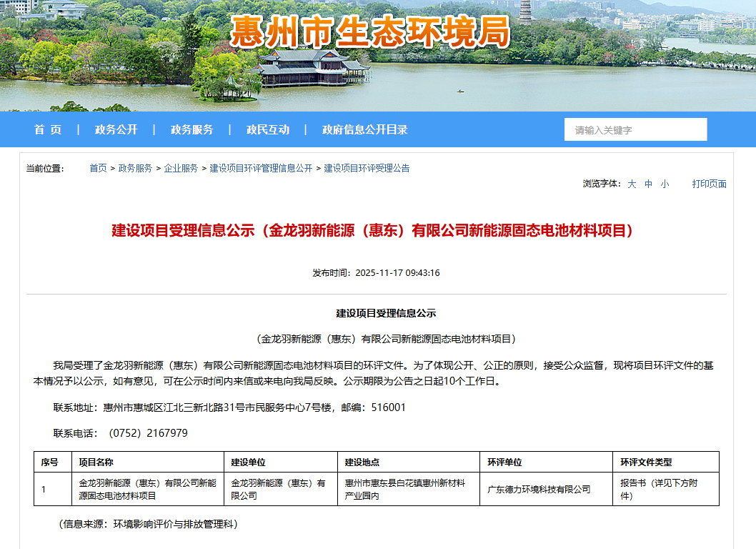Click the 广东德力环境科技有限公司 table cell
This screenshot has width=756, height=549.
pos(539,489)
